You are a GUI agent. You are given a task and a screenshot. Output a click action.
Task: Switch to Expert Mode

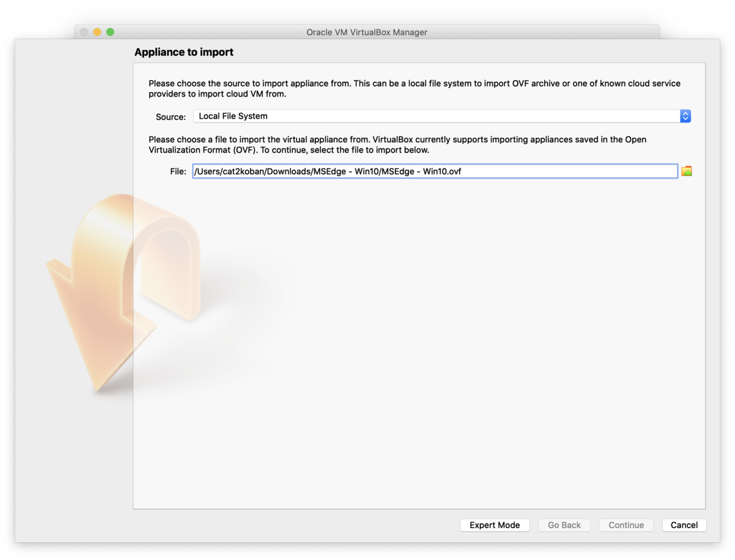495,525
